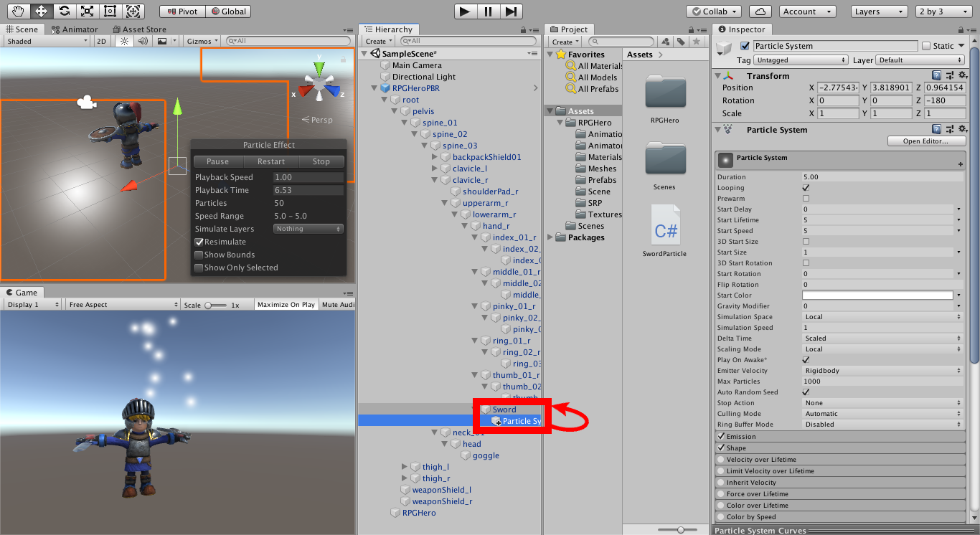Click the Open Editor button
This screenshot has width=980, height=535.
tap(925, 141)
